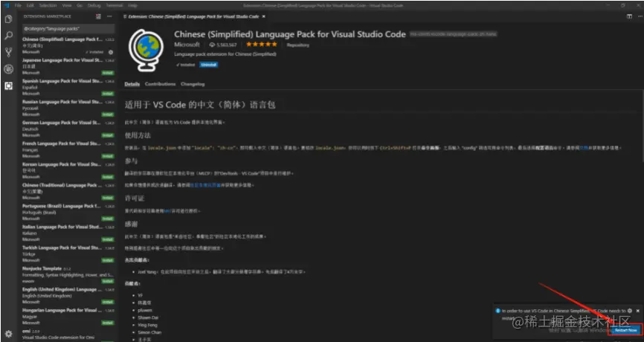Screen dimensions: 644x342
Task: Install the Russian Language Pack
Action: [108, 114]
